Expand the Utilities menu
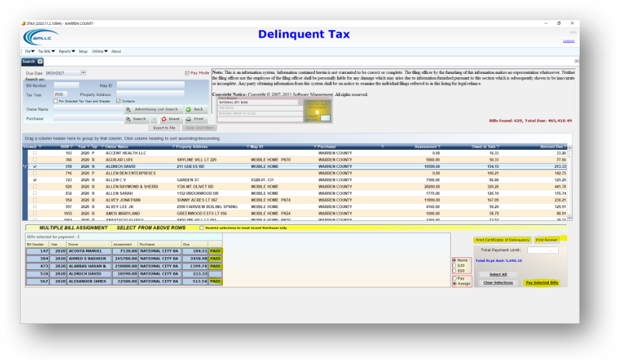 [99, 51]
